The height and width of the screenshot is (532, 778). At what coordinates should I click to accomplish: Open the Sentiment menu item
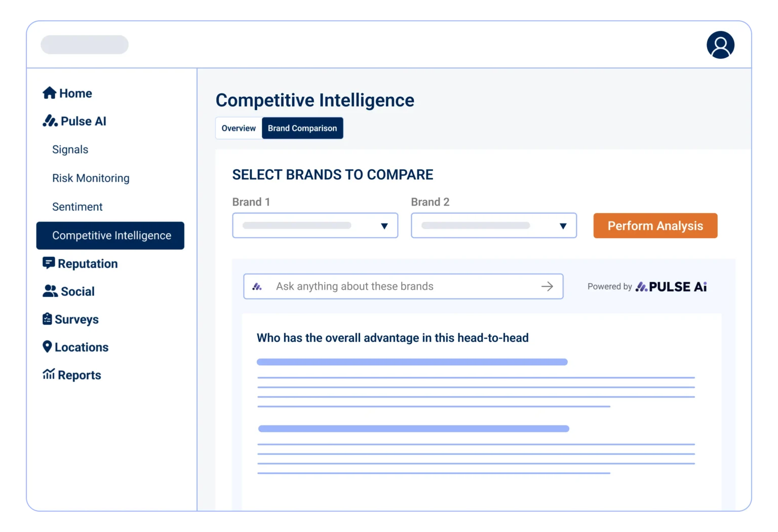77,207
